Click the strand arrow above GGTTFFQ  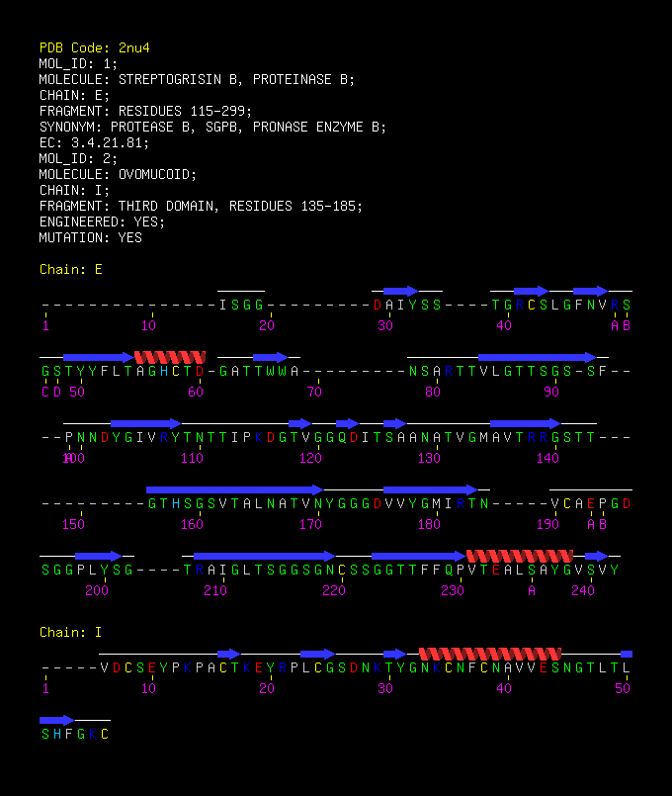[x=419, y=556]
